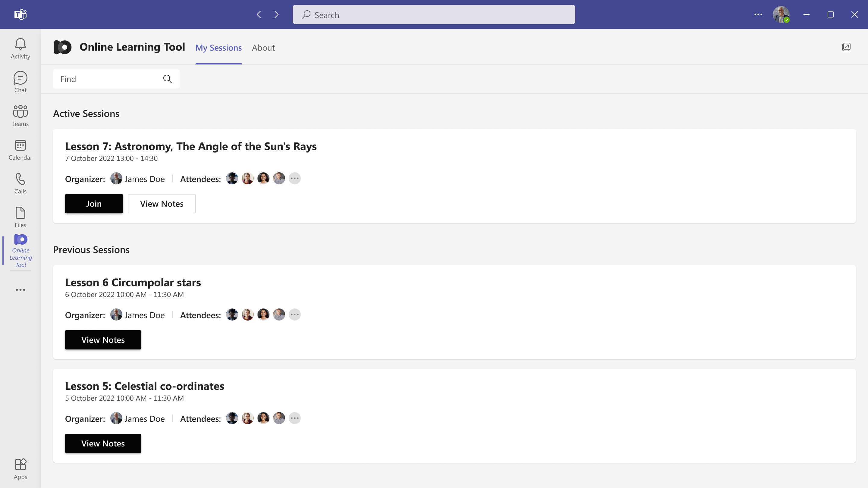Select Online Learning Tool sidebar app
Image resolution: width=868 pixels, height=488 pixels.
(x=20, y=251)
